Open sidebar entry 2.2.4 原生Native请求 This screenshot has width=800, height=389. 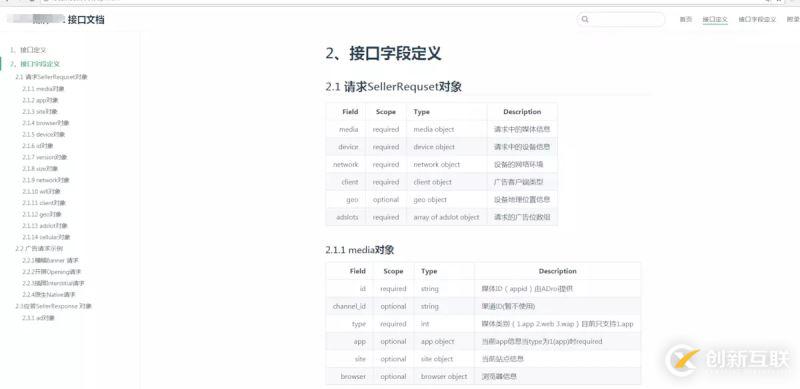coord(48,295)
